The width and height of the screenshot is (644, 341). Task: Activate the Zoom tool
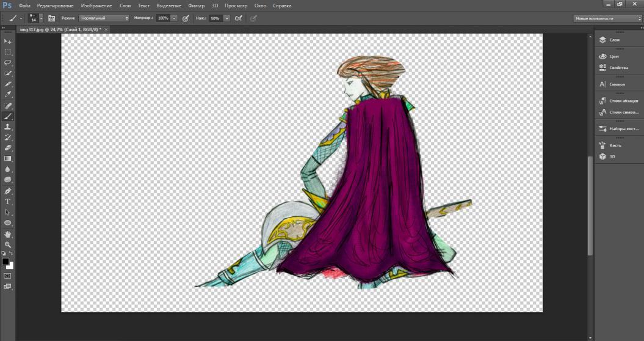click(8, 244)
